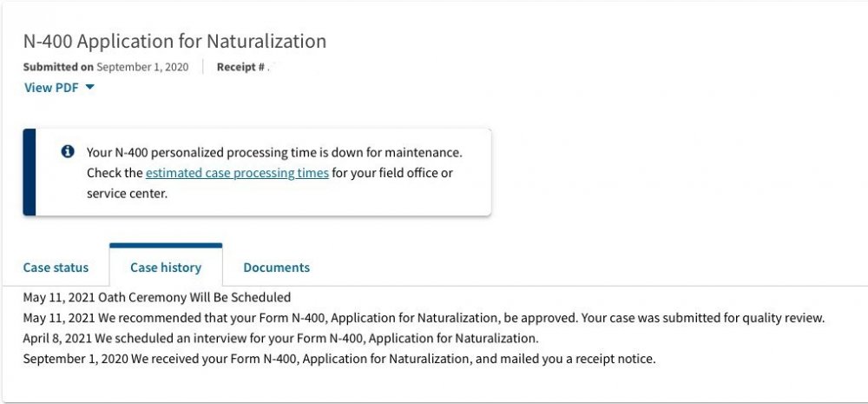The image size is (868, 404).
Task: Select the Case history tab
Action: 166,268
